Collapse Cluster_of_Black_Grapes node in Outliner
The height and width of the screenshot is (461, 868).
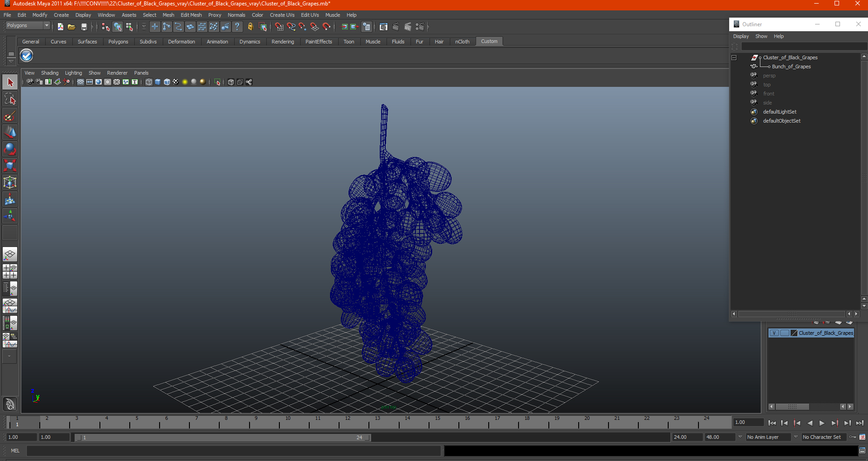(734, 57)
